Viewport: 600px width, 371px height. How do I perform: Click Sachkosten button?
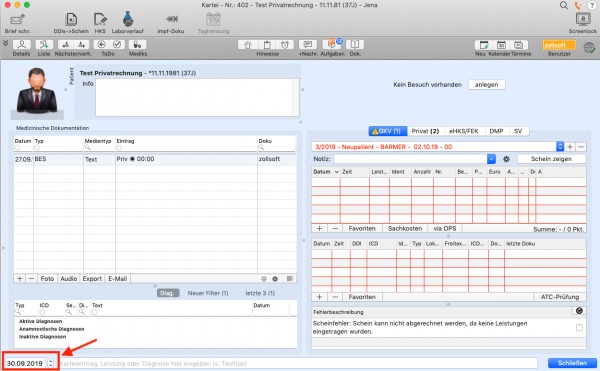click(405, 228)
